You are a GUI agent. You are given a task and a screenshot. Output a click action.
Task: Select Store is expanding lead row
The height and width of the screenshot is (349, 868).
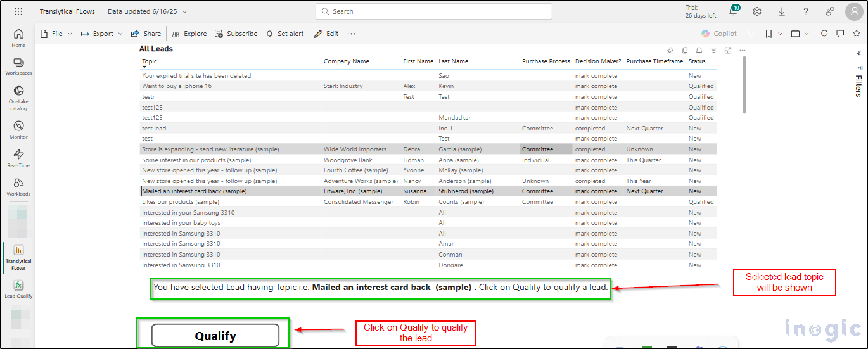428,149
